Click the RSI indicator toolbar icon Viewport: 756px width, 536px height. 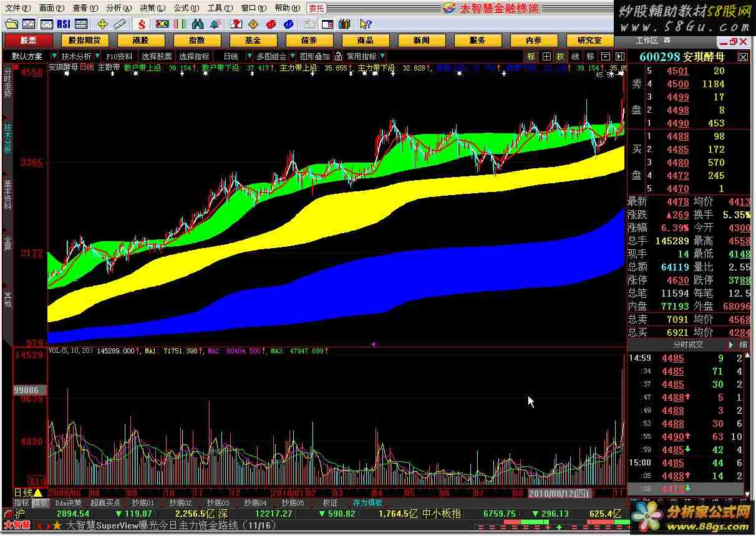[64, 24]
